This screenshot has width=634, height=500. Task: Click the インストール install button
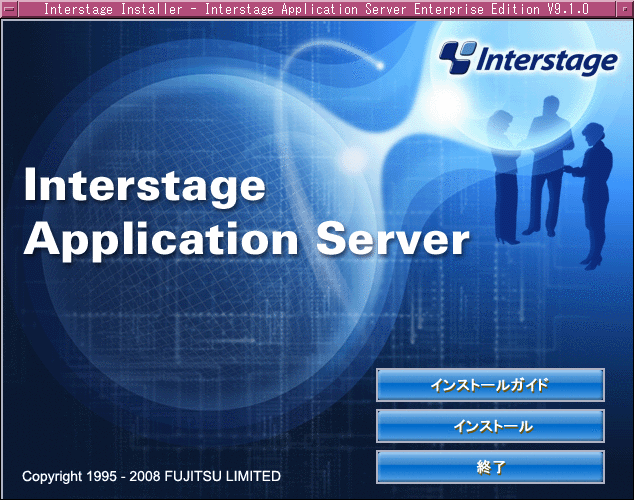click(x=490, y=426)
